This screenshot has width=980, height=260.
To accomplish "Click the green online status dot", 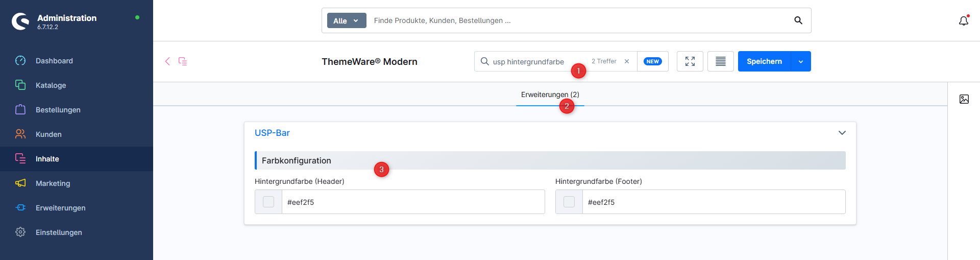I will [137, 17].
